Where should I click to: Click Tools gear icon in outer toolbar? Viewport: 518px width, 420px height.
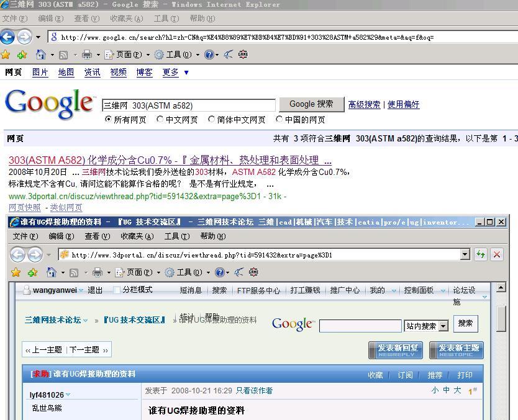pos(159,55)
